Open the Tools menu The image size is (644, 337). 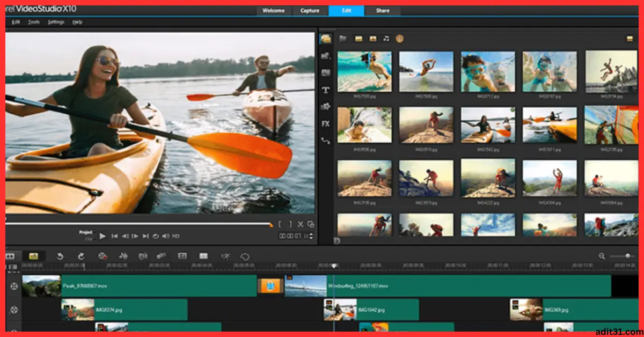pyautogui.click(x=34, y=22)
